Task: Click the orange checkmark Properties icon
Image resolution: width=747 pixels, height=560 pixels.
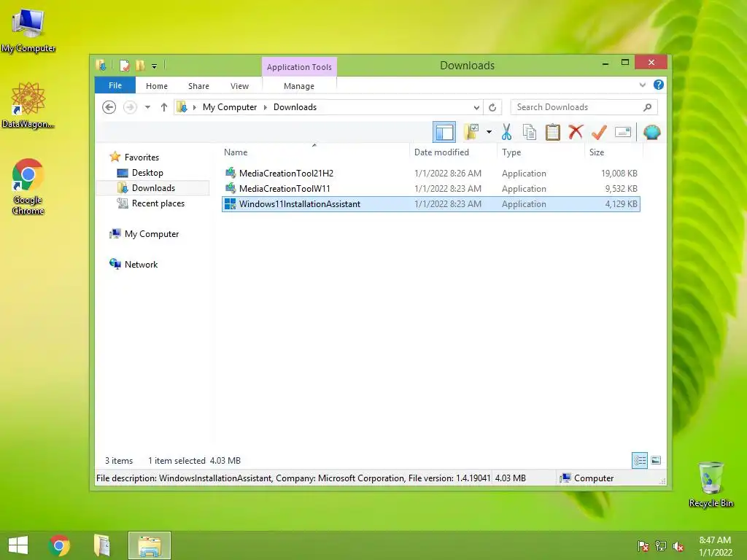Action: 599,132
